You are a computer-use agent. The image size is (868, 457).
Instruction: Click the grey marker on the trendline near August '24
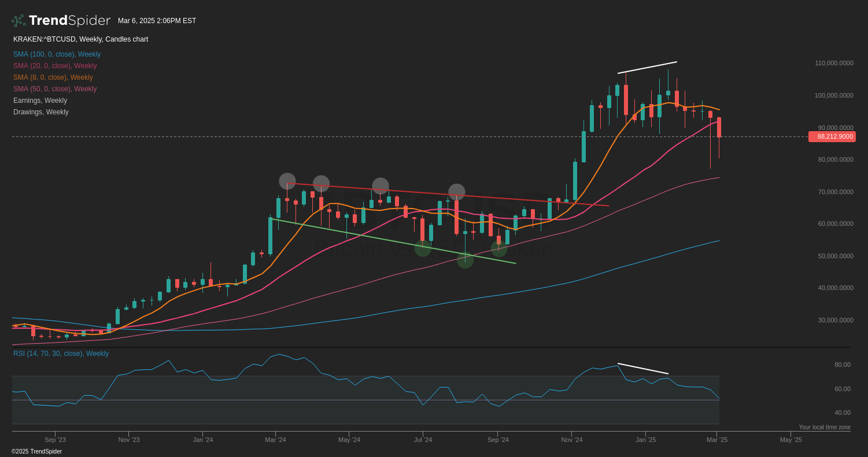point(456,191)
